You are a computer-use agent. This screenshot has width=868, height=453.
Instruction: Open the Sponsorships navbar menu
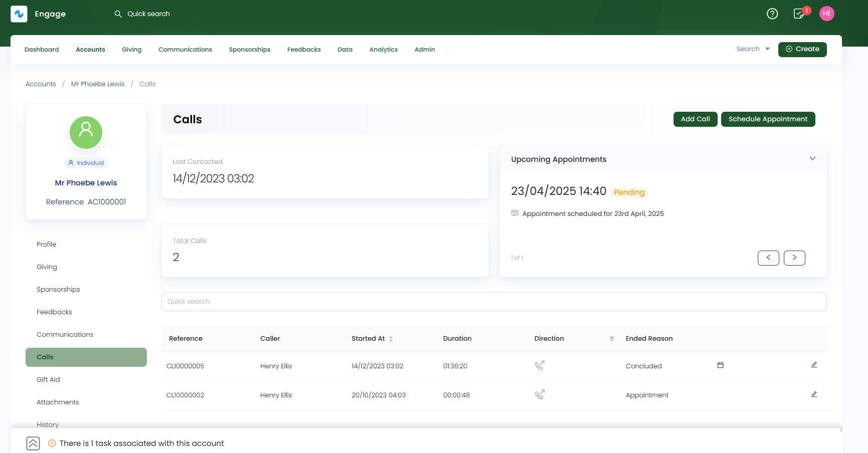pyautogui.click(x=250, y=50)
